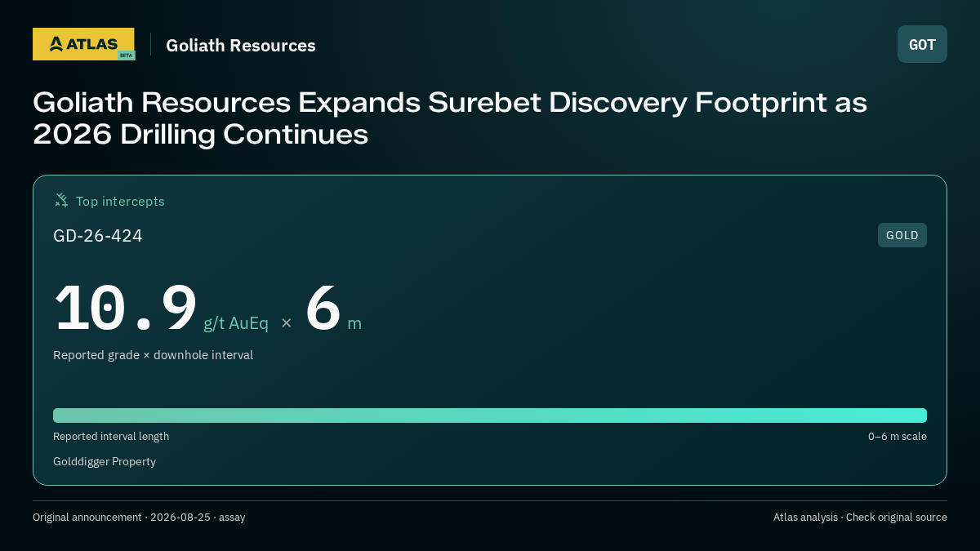Click the Reported interval length label
Screen dimensions: 980x551
(111, 437)
